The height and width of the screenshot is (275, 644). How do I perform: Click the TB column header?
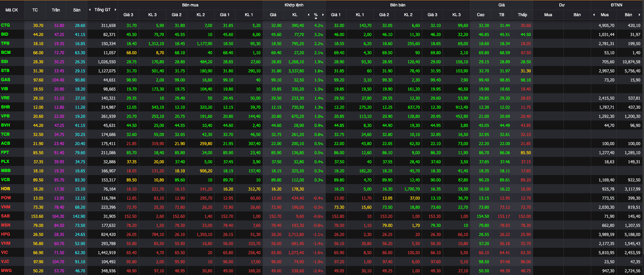pos(502,15)
